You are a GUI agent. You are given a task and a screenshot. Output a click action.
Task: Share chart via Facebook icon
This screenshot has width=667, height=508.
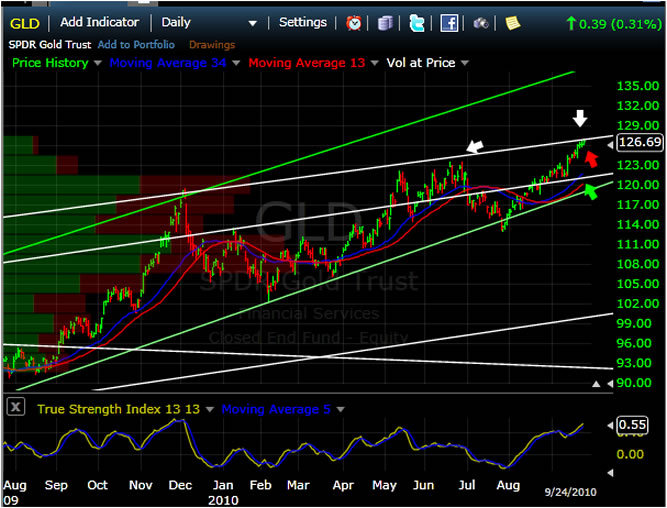pos(449,22)
